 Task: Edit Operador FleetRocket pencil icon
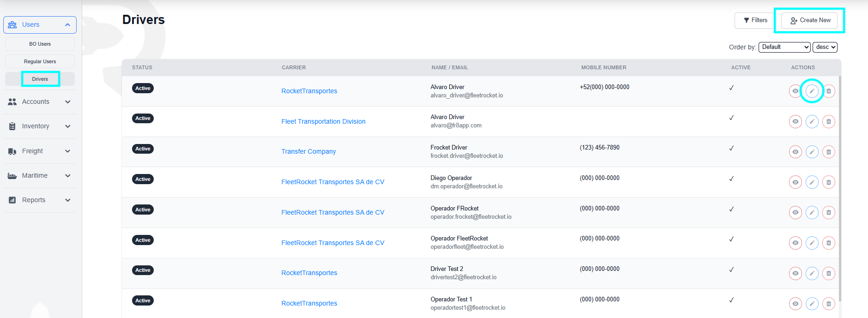point(812,243)
